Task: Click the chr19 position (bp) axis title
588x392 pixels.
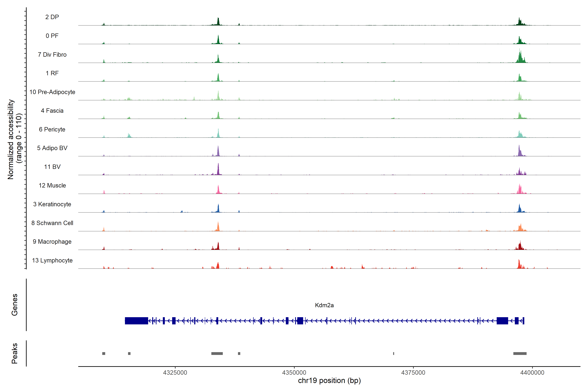Action: coord(329,381)
